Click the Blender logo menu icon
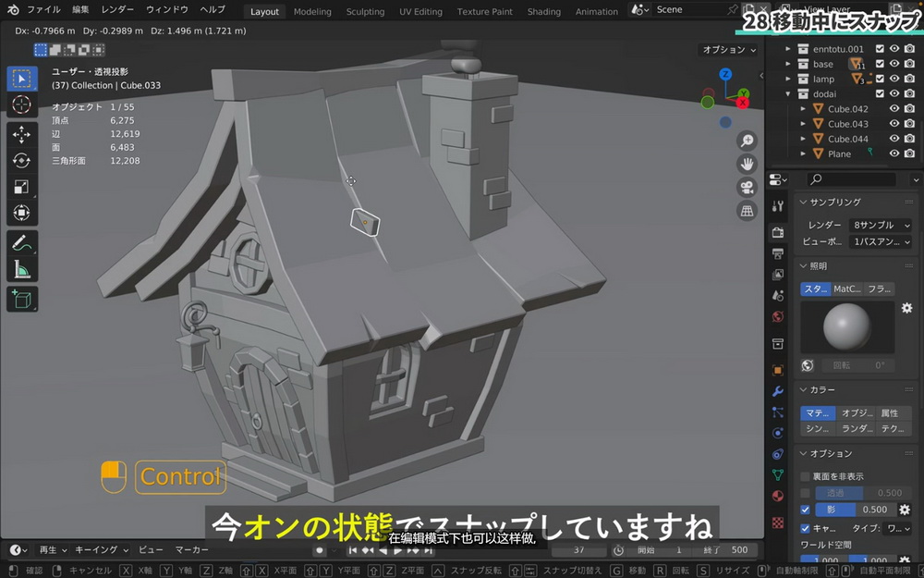 [x=13, y=10]
